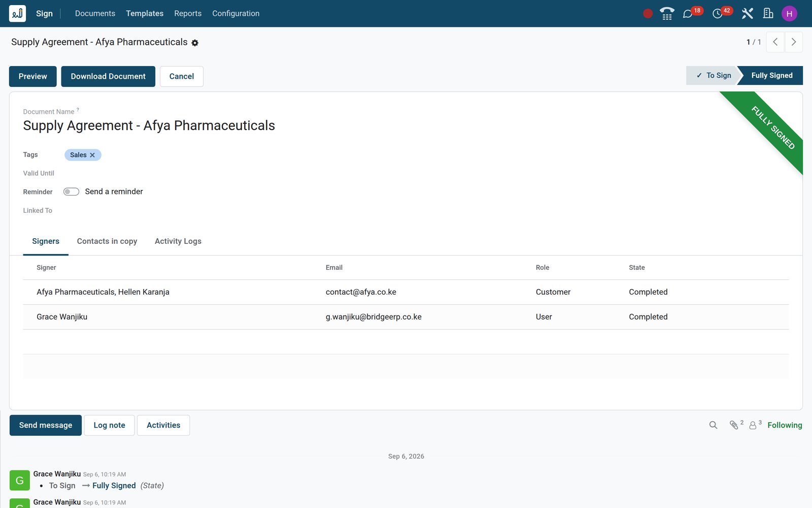Go to next record arrow
Image resolution: width=812 pixels, height=508 pixels.
point(794,42)
